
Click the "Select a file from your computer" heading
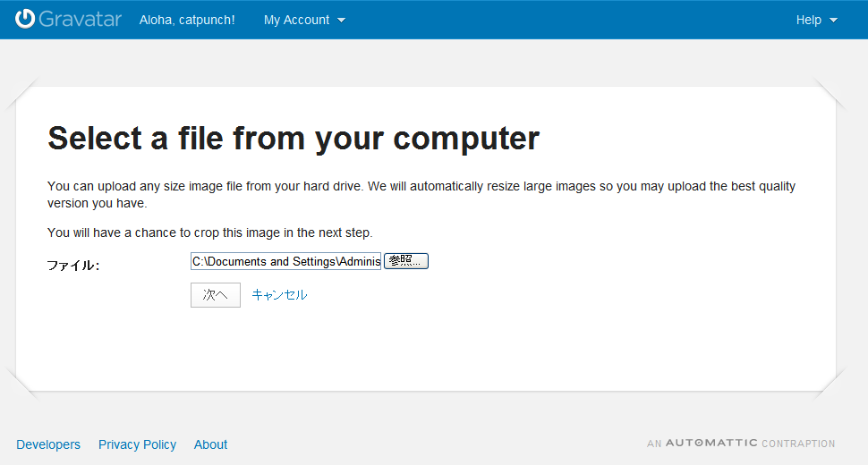point(294,139)
